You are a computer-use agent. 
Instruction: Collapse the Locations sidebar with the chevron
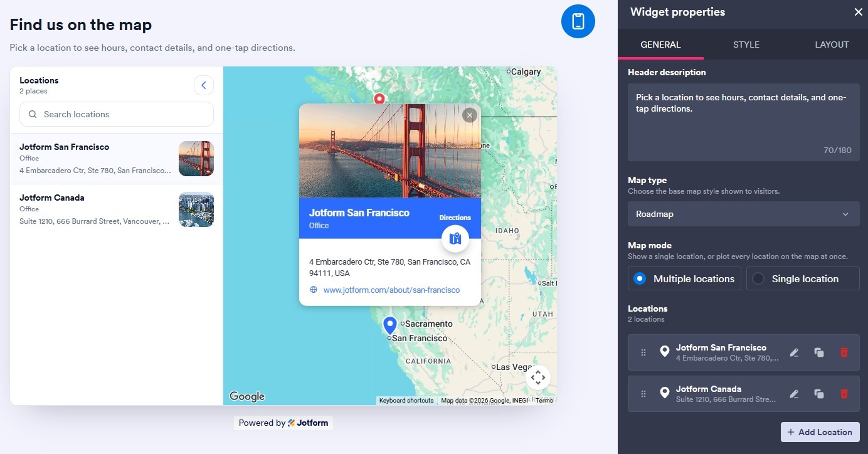[204, 85]
